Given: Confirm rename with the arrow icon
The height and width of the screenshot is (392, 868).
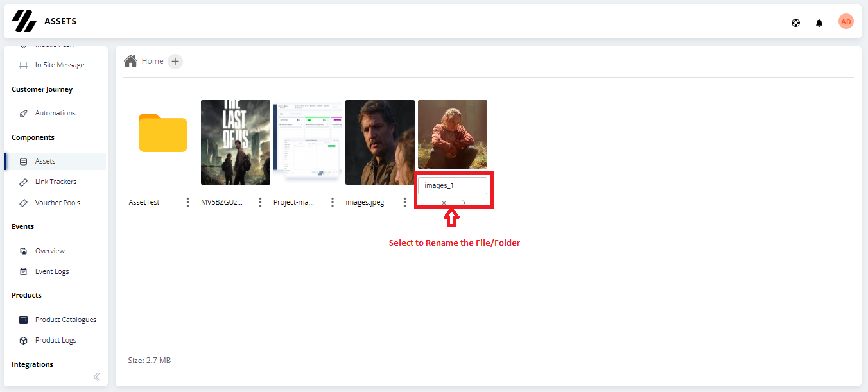Looking at the screenshot, I should tap(461, 203).
